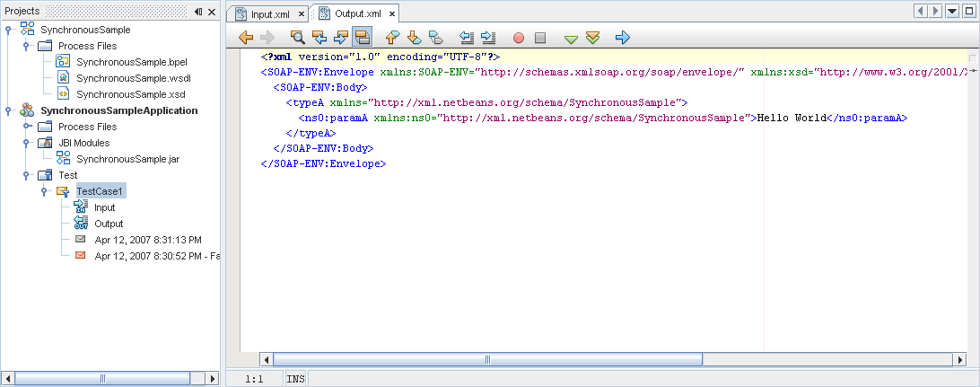The height and width of the screenshot is (387, 980).
Task: Collapse the Test node
Action: coord(26,175)
